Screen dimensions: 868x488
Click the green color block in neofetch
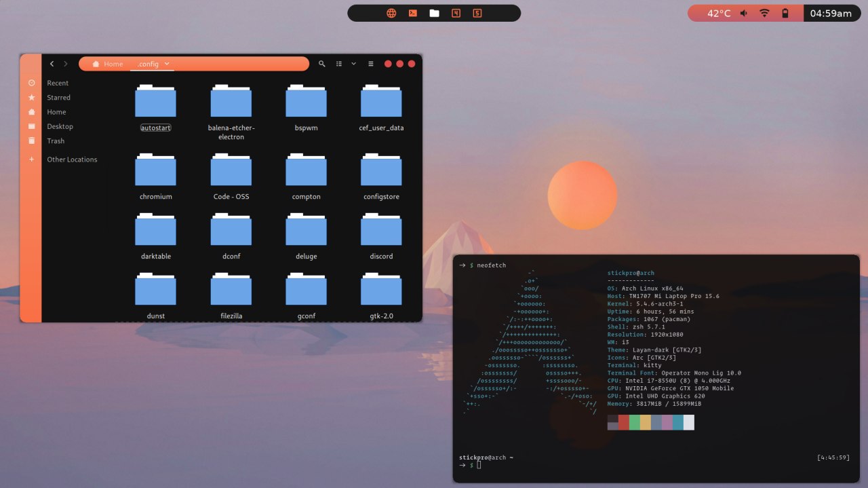(x=635, y=422)
